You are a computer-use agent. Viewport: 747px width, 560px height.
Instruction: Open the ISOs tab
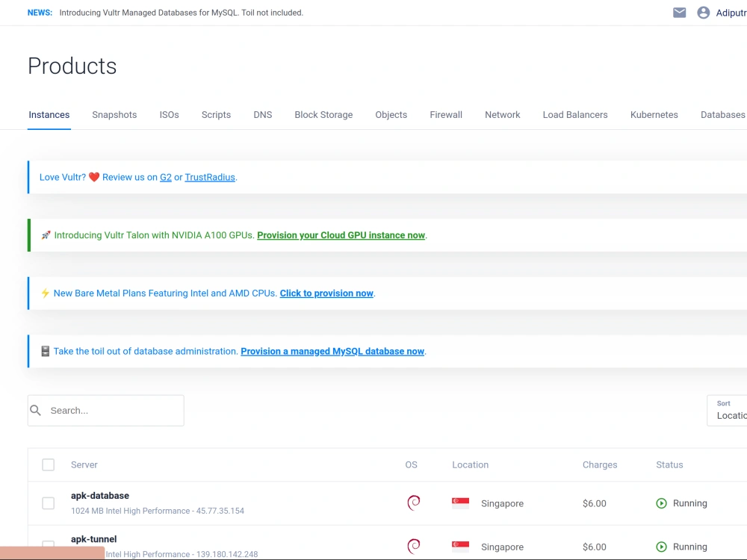pos(169,115)
